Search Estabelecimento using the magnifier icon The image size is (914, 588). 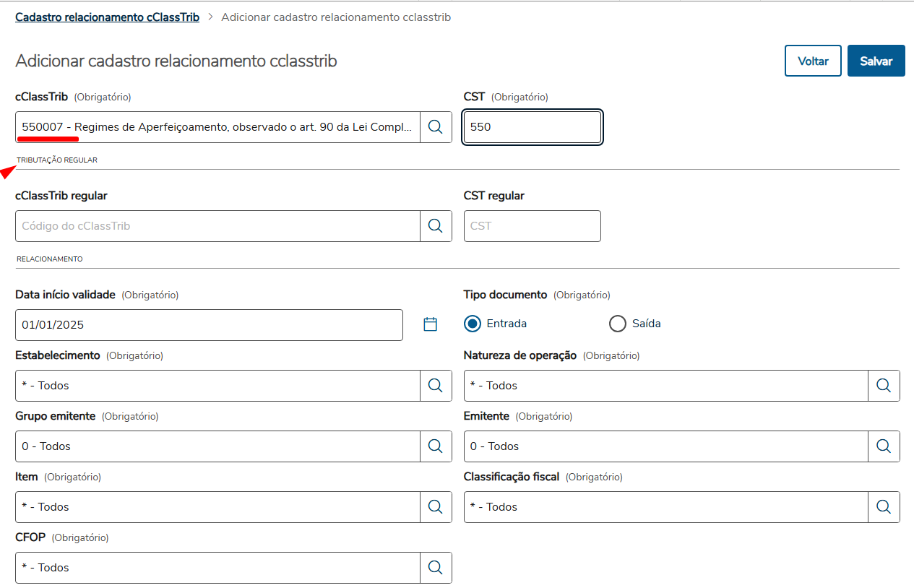(x=436, y=386)
